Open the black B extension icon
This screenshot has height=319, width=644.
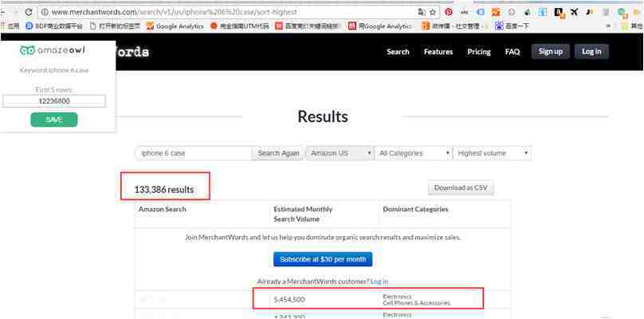click(559, 12)
